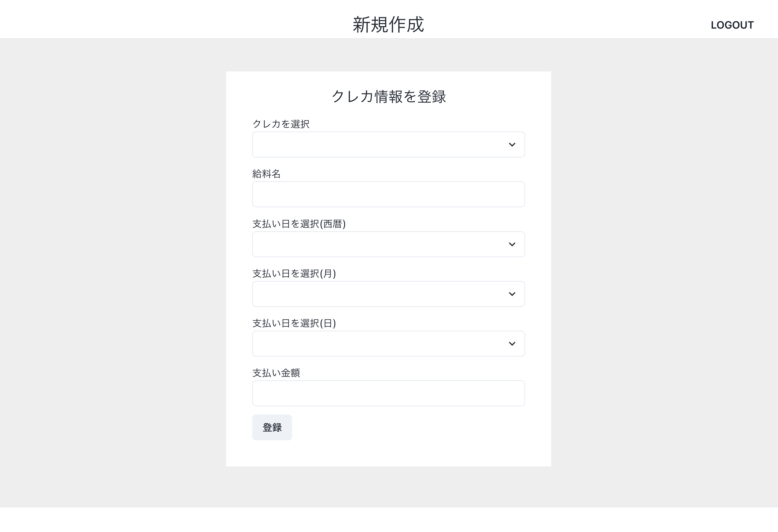Open the 支払い日を選択(月) month dropdown
This screenshot has width=778, height=532.
388,294
